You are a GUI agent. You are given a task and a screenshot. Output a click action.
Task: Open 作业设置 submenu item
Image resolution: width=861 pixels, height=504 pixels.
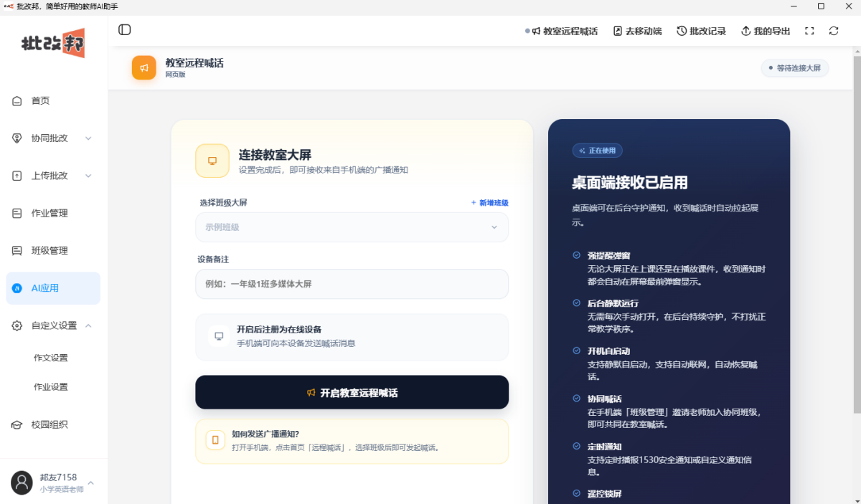pos(51,386)
